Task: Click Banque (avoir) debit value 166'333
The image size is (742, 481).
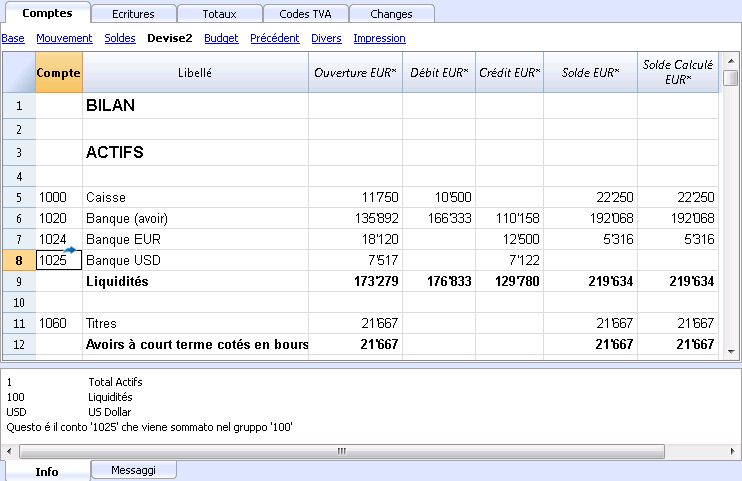Action: coord(439,218)
